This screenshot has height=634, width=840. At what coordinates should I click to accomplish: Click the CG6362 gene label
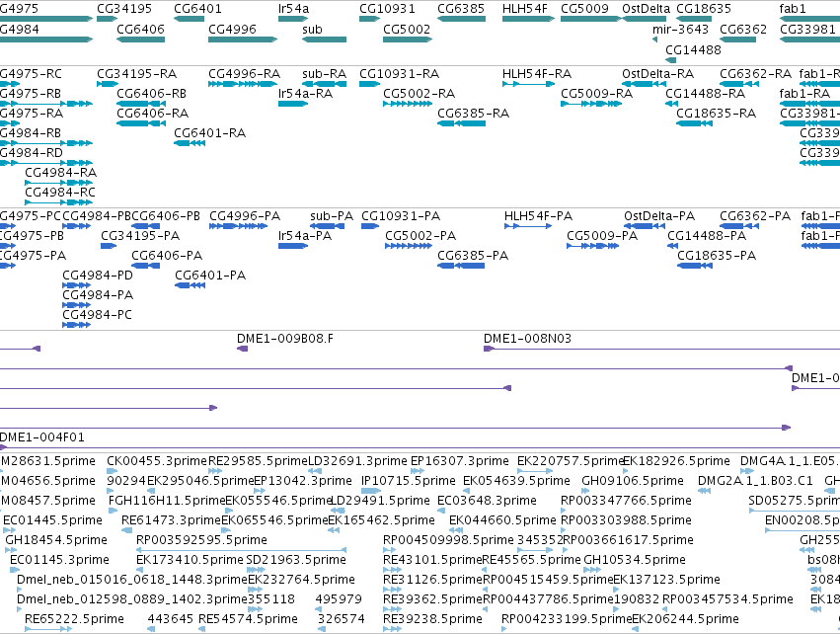point(743,29)
